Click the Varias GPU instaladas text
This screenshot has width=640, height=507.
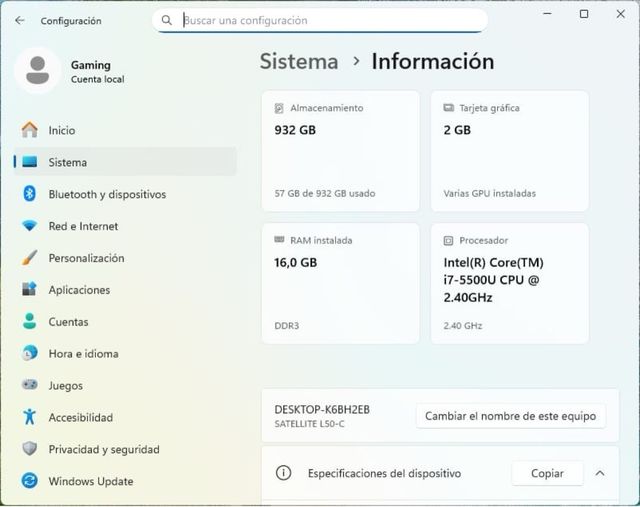pyautogui.click(x=490, y=193)
